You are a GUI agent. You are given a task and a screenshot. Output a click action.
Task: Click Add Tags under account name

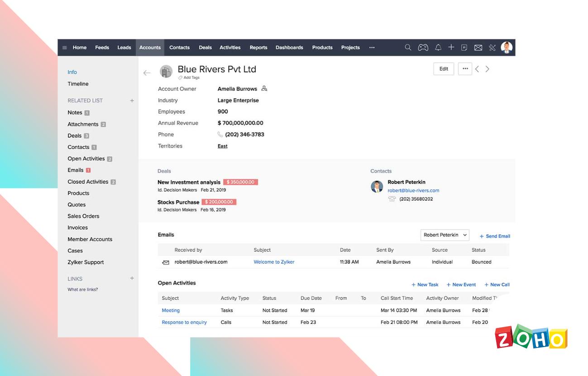[189, 78]
